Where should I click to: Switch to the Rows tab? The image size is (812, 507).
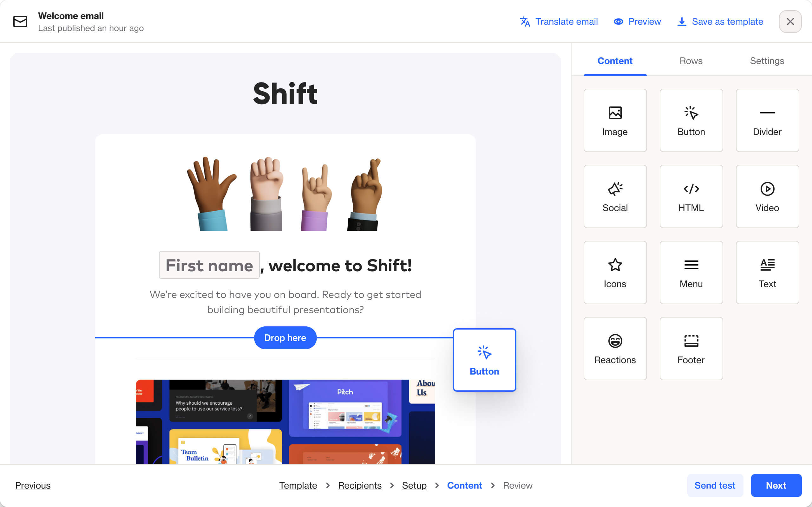[691, 61]
